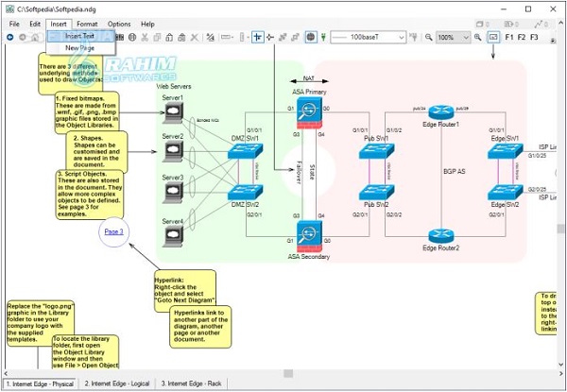The image size is (567, 392).
Task: Click the zoom in magnifier icon
Action: [475, 37]
